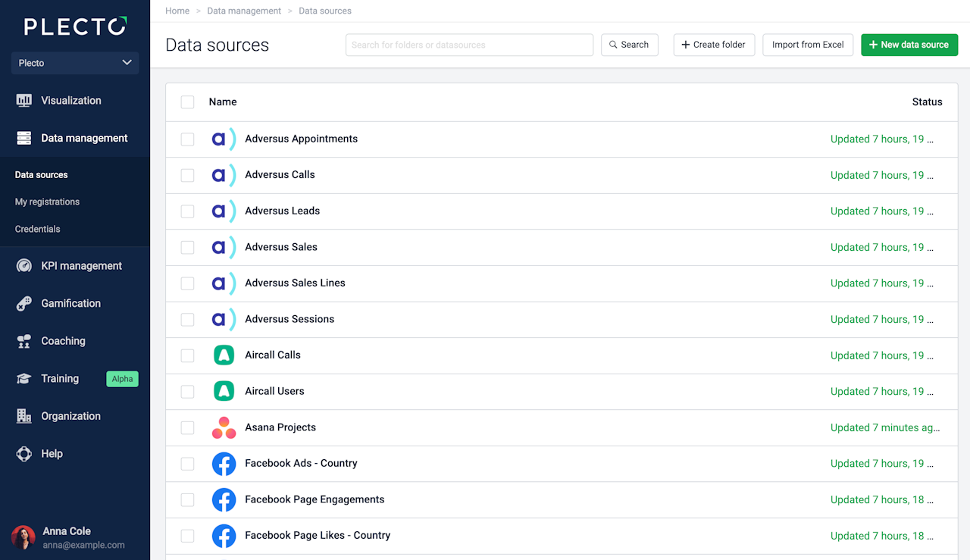Open Credentials in the sidebar

(38, 229)
